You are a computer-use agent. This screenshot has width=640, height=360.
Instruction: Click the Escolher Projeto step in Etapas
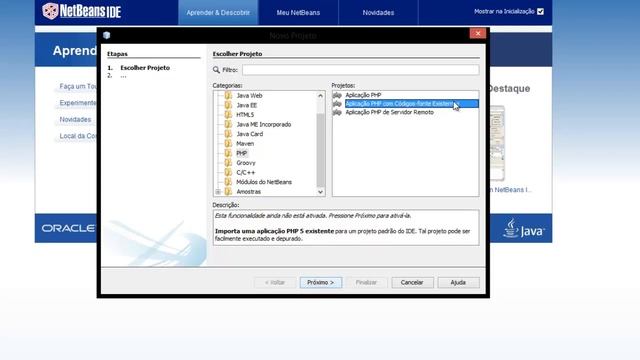coord(145,68)
